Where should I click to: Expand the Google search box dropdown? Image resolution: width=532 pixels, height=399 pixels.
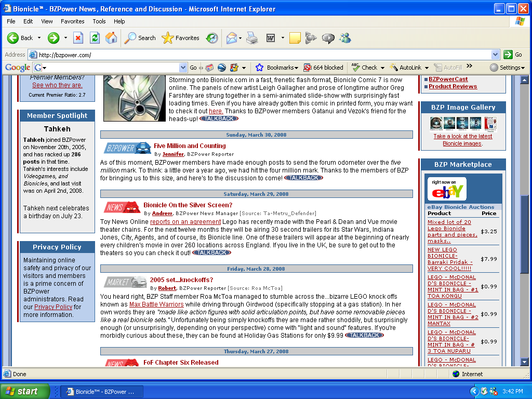[x=183, y=68]
